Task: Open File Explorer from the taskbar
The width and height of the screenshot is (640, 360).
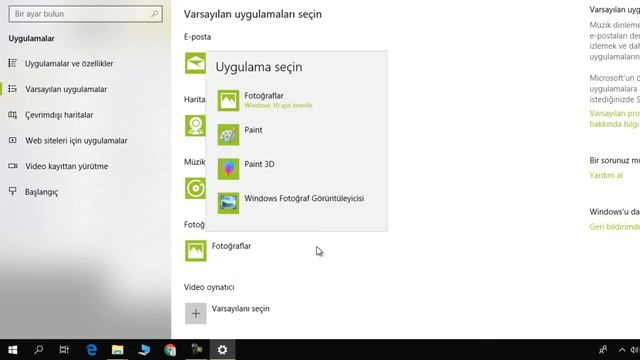Action: point(118,350)
